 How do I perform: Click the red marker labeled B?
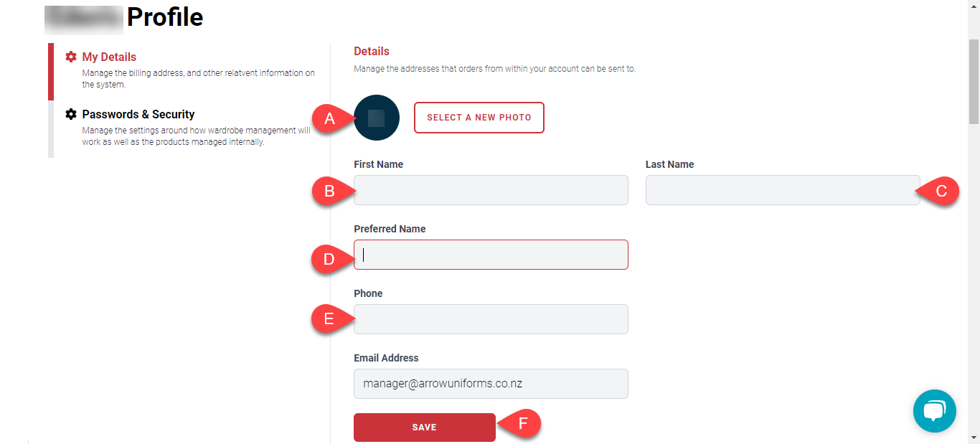329,191
